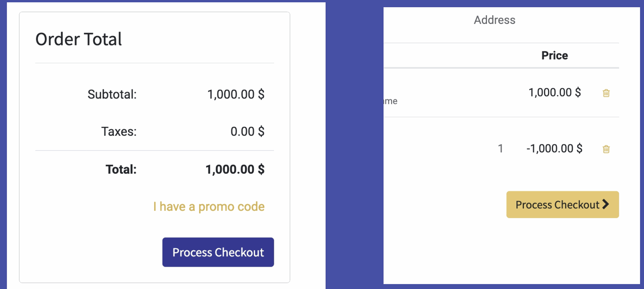644x289 pixels.
Task: Click the -1,000.00 $ price value
Action: [554, 149]
